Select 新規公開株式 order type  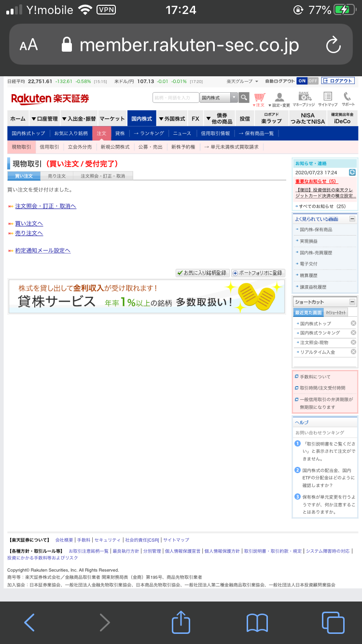115,147
